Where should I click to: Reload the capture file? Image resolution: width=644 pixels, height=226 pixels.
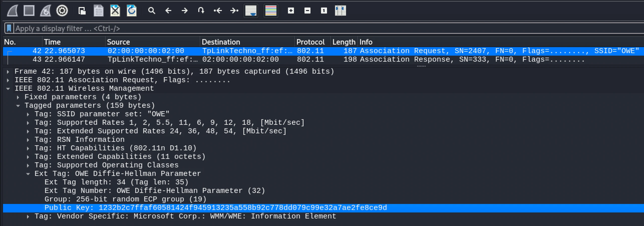(131, 11)
